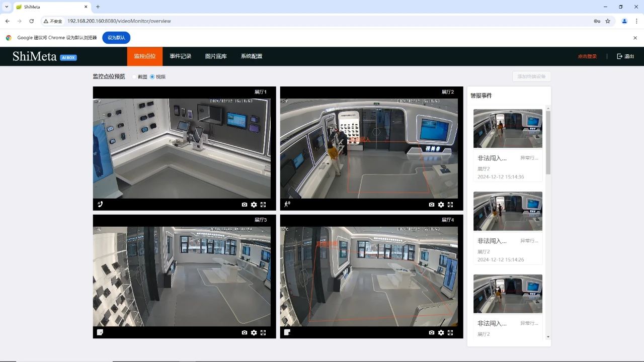644x362 pixels.
Task: Open the Chrome profile avatar icon
Action: 624,21
